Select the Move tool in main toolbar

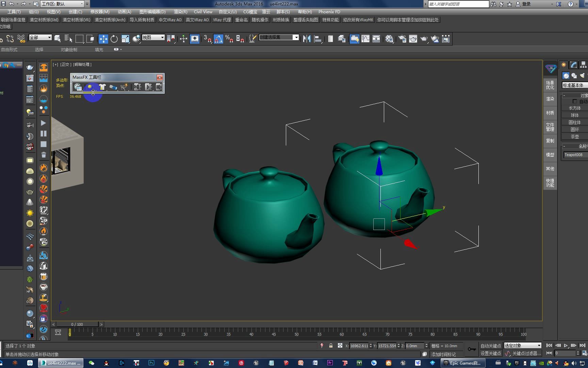click(x=103, y=39)
